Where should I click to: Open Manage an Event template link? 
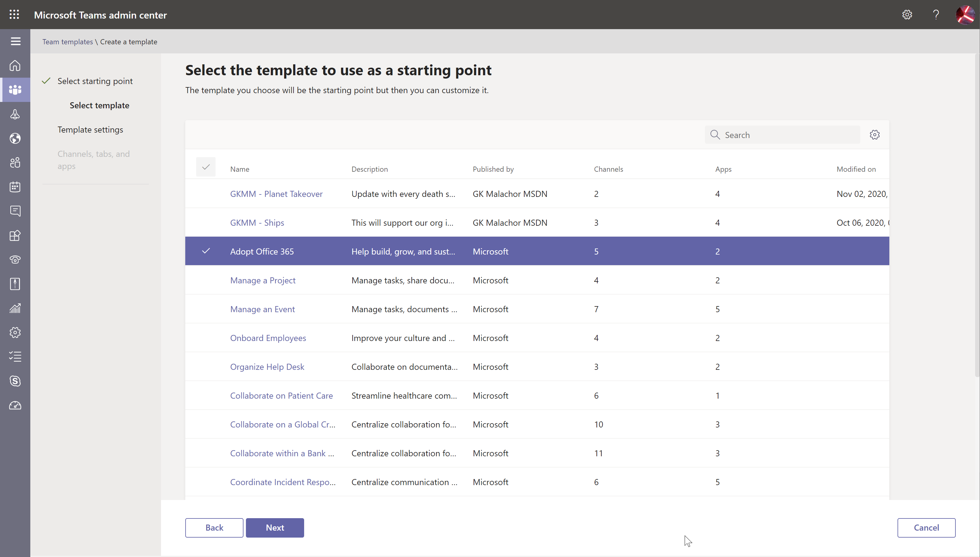pyautogui.click(x=262, y=309)
